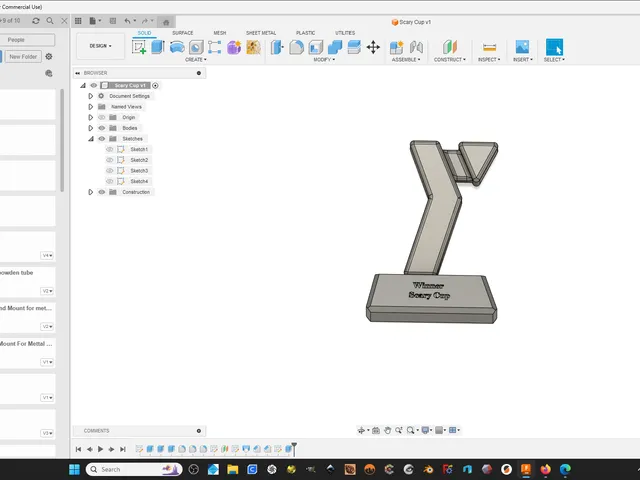Viewport: 640px width, 480px height.
Task: Switch to the Sheet Metal tab
Action: (x=261, y=33)
